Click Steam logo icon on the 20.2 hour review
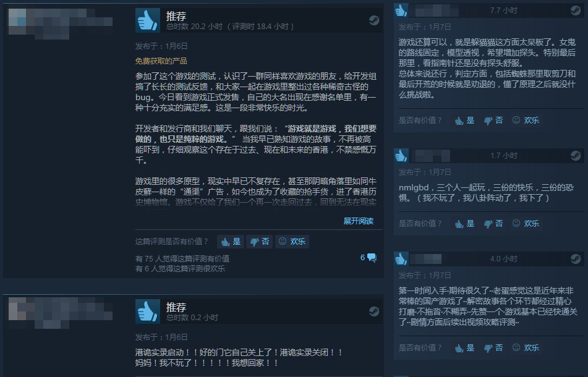Viewport: 588px width, 377px height. pyautogui.click(x=374, y=20)
